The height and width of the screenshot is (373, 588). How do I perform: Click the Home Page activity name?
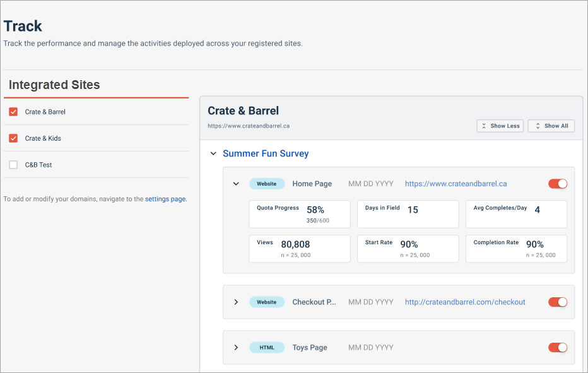(312, 184)
